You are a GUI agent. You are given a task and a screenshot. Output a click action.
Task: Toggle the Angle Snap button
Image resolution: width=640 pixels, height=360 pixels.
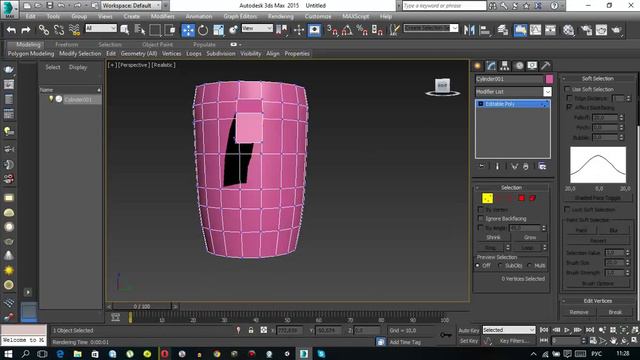[347, 30]
